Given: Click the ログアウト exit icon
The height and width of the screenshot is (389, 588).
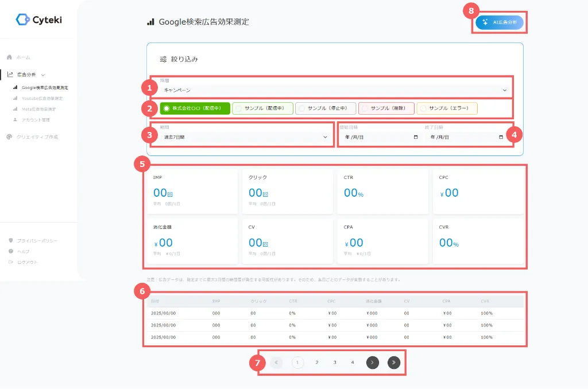Looking at the screenshot, I should tap(10, 262).
